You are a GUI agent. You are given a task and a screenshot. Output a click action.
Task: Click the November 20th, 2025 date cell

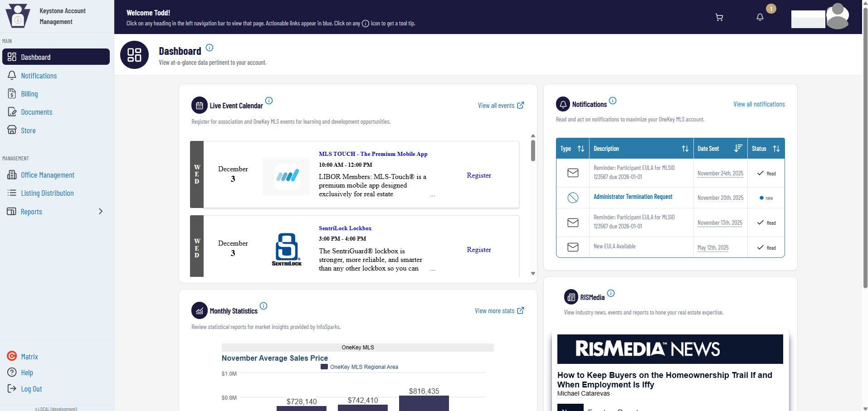click(x=720, y=198)
